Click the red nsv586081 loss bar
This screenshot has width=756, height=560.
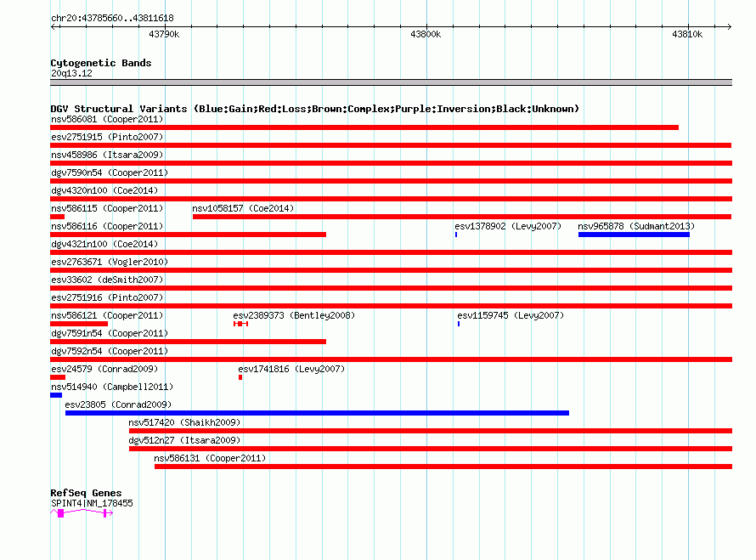[x=364, y=127]
